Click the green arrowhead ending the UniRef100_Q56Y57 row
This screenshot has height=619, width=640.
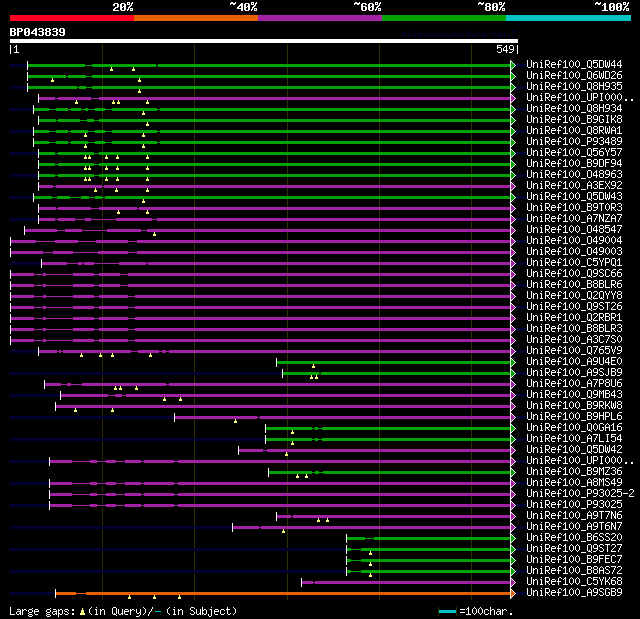[513, 153]
